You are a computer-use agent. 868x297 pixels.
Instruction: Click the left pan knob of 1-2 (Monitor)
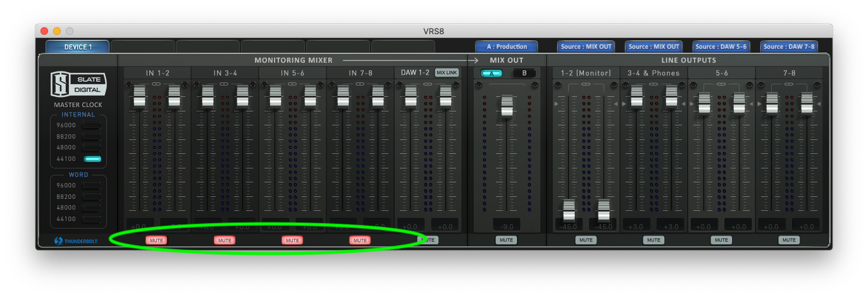coord(557,84)
